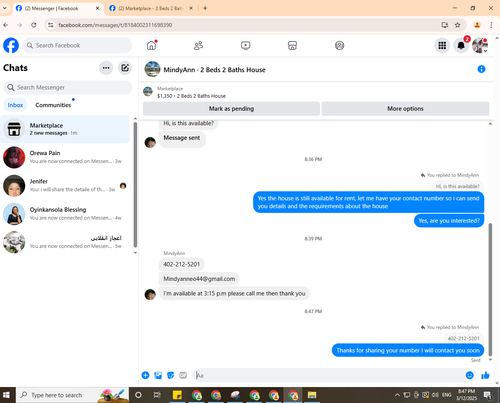This screenshot has height=403, width=500.
Task: Open the Orewa Pain conversation
Action: point(65,157)
